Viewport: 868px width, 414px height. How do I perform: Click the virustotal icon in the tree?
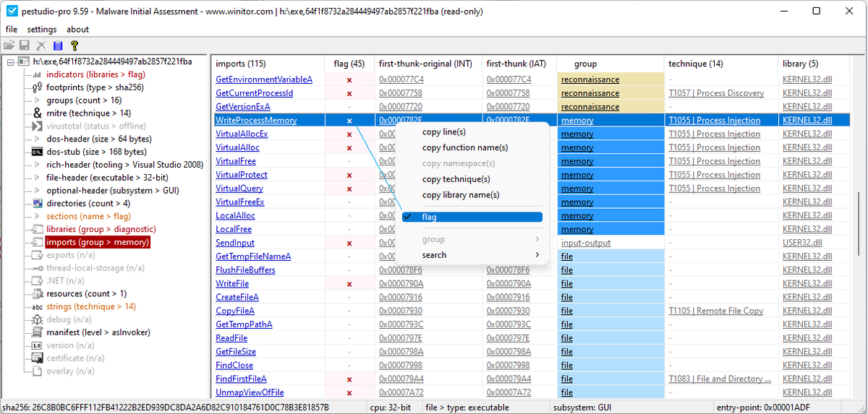pyautogui.click(x=38, y=126)
